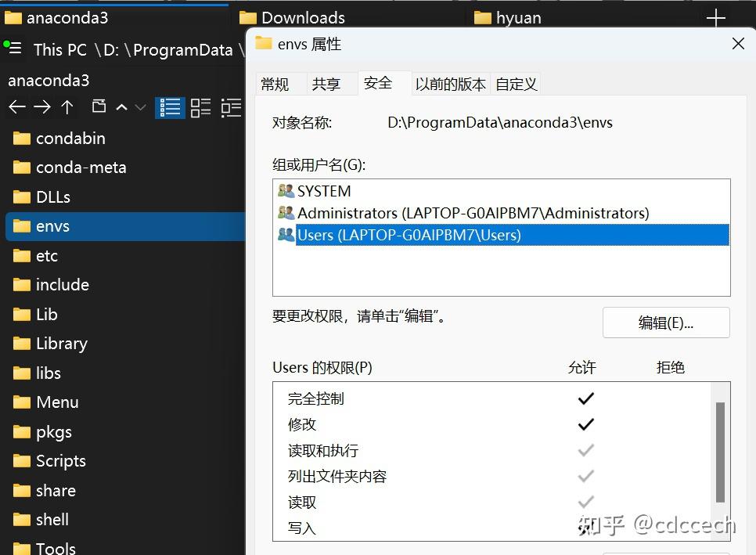Image resolution: width=756 pixels, height=555 pixels.
Task: Click the 编辑(E)... button
Action: (666, 323)
